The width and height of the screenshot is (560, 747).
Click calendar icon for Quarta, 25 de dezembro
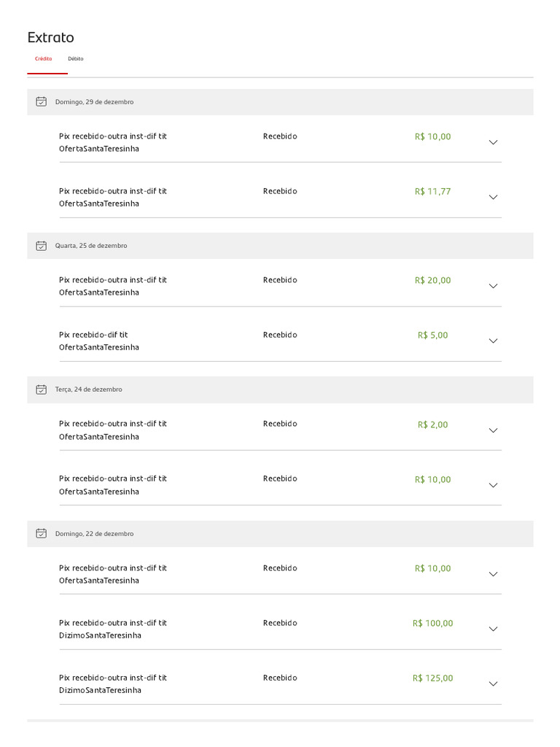(42, 246)
